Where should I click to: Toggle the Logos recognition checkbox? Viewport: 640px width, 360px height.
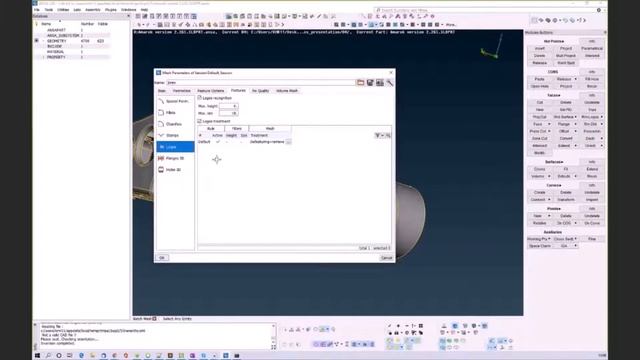click(x=200, y=98)
